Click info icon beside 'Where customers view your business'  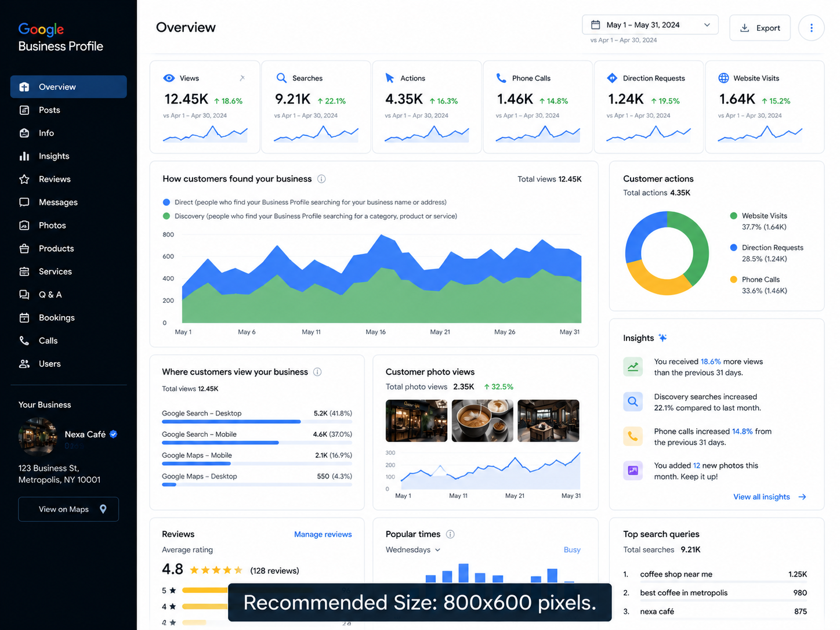(317, 372)
